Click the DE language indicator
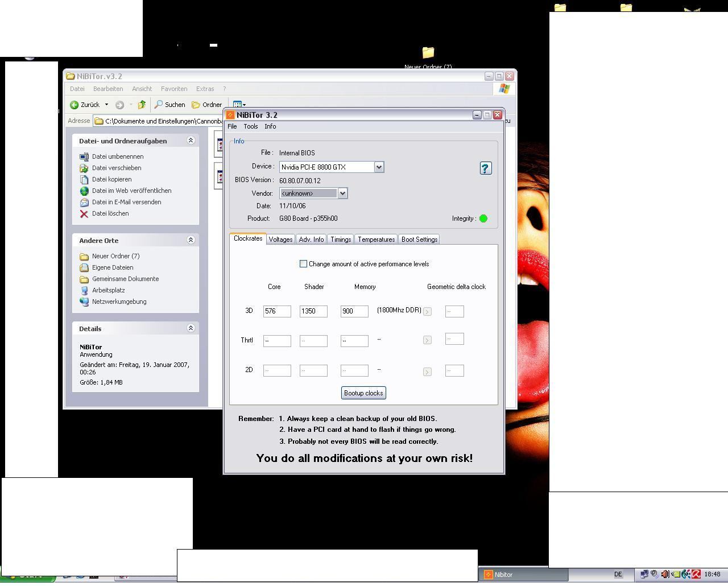This screenshot has width=728, height=586. pyautogui.click(x=618, y=575)
